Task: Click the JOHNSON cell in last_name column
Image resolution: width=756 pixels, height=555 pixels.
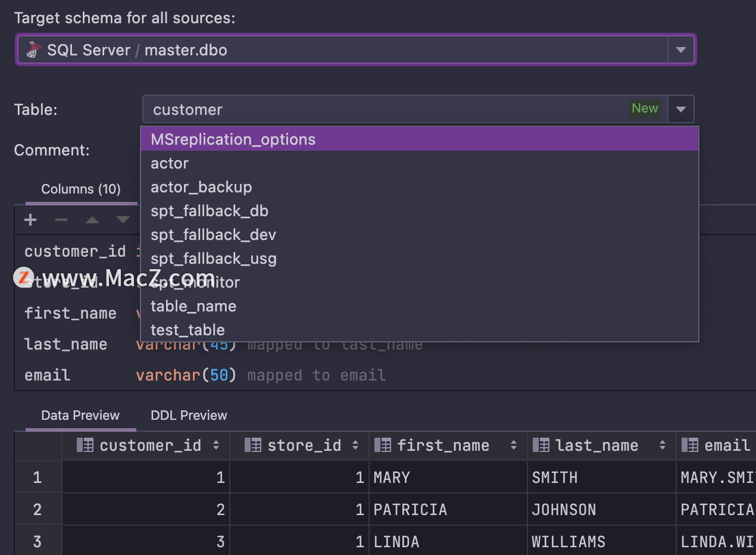Action: tap(602, 510)
